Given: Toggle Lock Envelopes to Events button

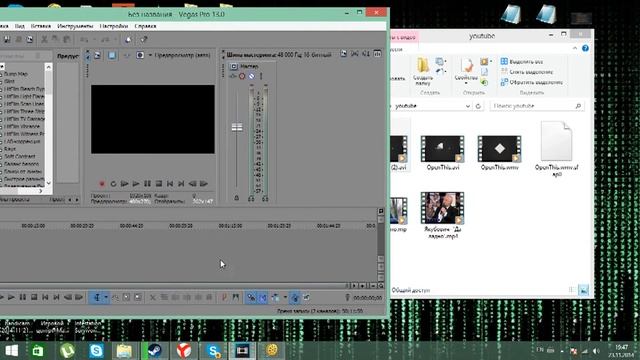Looking at the screenshot, I should coord(295,298).
